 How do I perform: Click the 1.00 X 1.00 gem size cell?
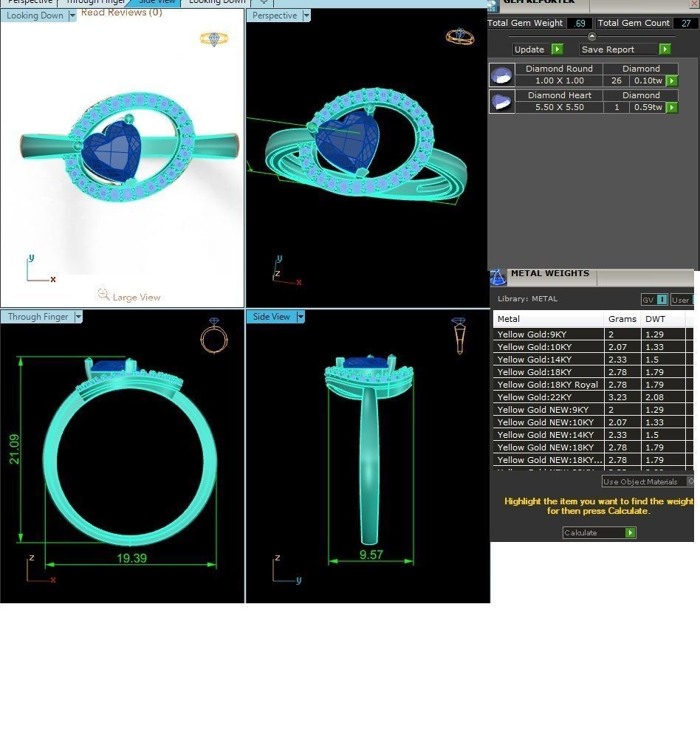pyautogui.click(x=559, y=80)
